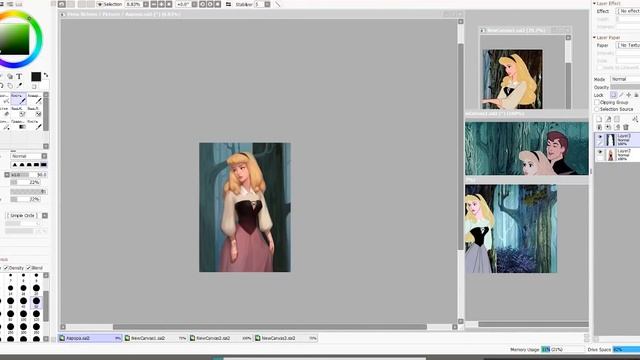Pick the Eyedropper color picker tool

[x=19, y=86]
